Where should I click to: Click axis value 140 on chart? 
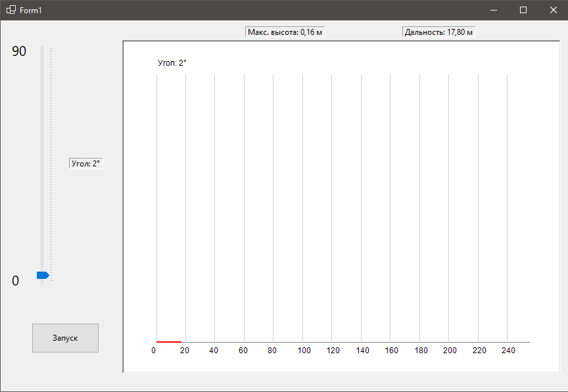point(362,351)
